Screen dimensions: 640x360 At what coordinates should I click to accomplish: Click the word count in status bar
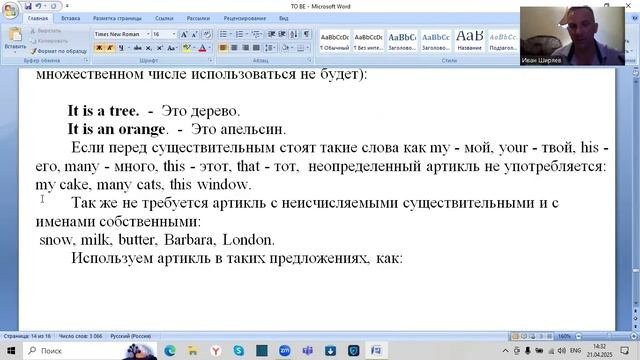pyautogui.click(x=80, y=336)
